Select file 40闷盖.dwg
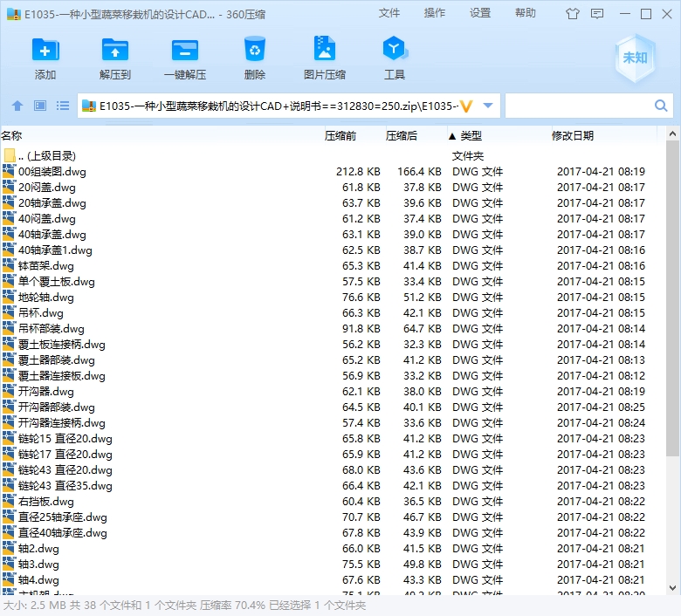The height and width of the screenshot is (616, 681). coord(47,218)
